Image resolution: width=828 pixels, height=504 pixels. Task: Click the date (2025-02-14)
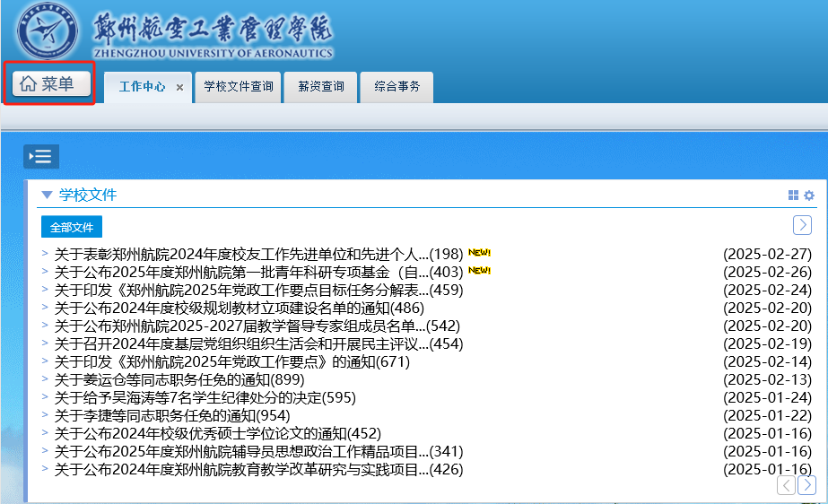click(767, 362)
